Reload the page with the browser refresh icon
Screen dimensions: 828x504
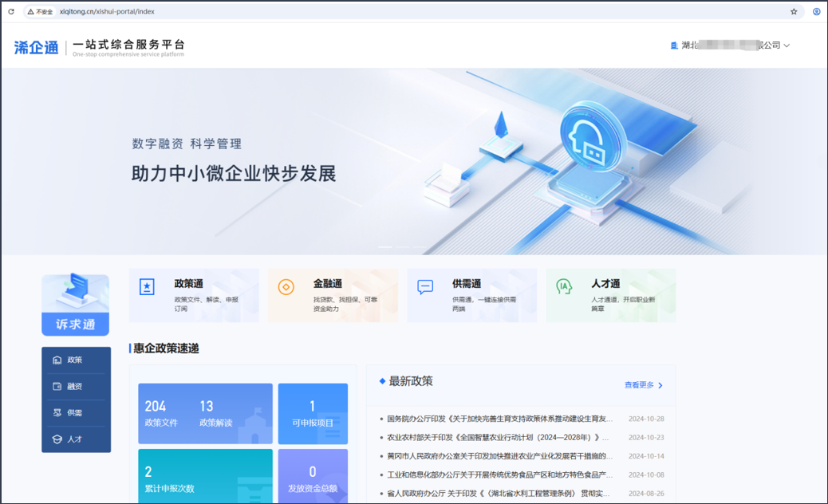11,11
